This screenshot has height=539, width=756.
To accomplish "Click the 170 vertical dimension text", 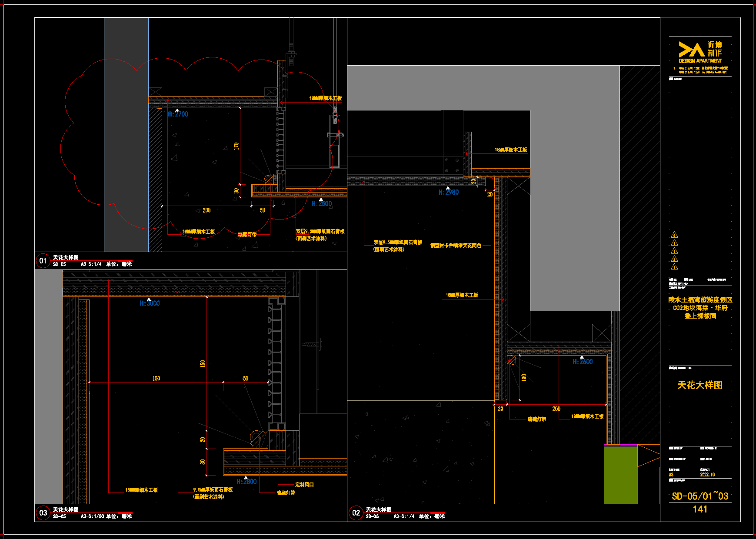I will click(236, 146).
